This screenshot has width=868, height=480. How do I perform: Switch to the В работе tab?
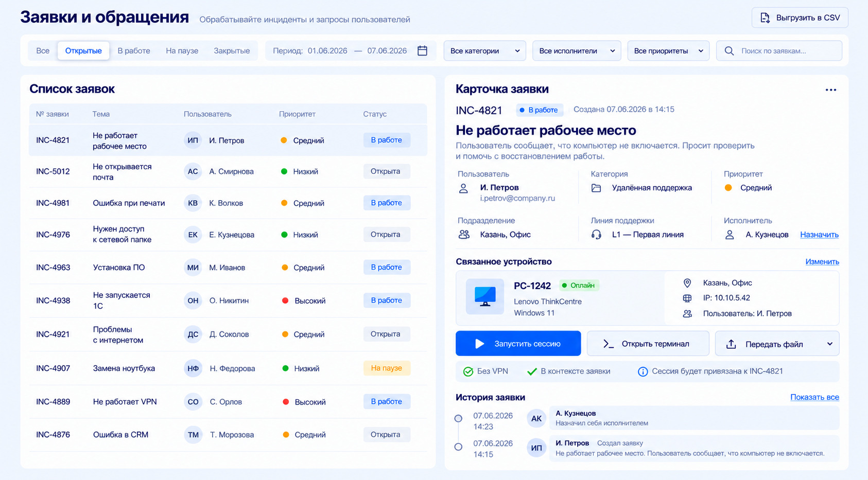click(x=134, y=51)
